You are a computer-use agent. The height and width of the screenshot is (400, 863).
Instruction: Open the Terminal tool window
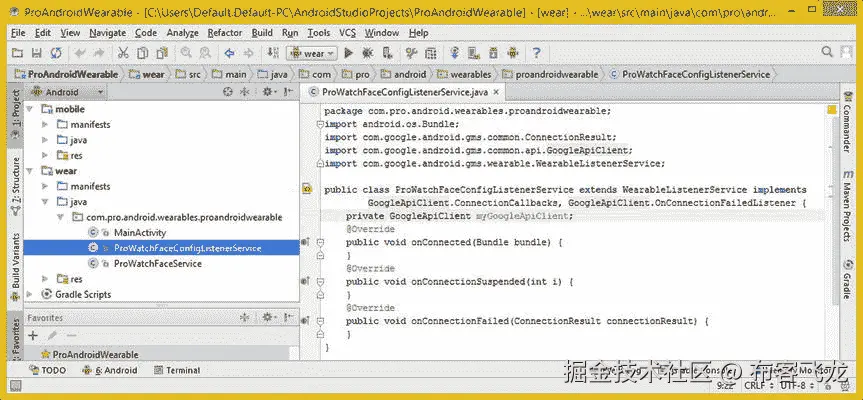[x=177, y=370]
